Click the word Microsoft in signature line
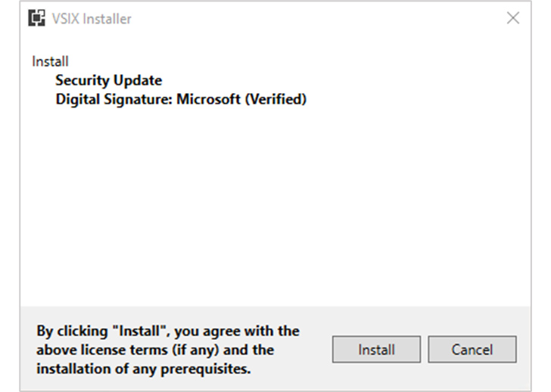The width and height of the screenshot is (551, 392). 208,99
